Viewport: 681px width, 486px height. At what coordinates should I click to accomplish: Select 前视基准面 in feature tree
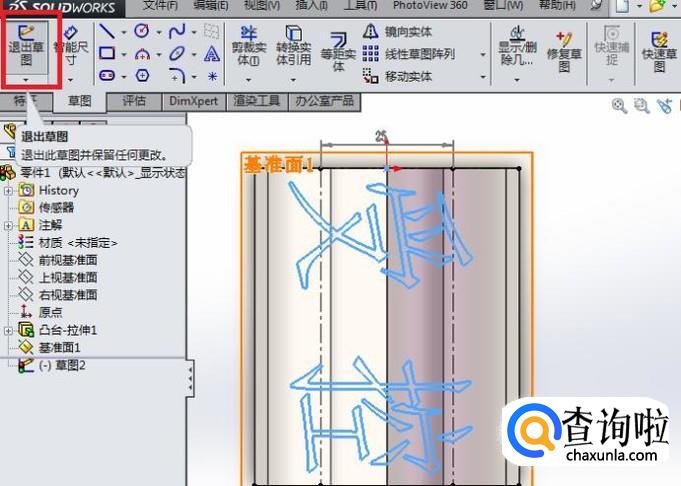(x=57, y=260)
